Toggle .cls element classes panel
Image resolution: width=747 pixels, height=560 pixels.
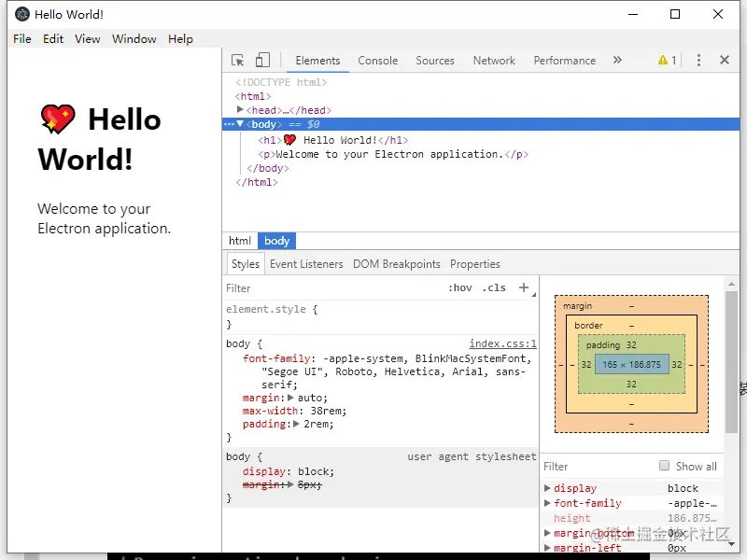point(494,287)
